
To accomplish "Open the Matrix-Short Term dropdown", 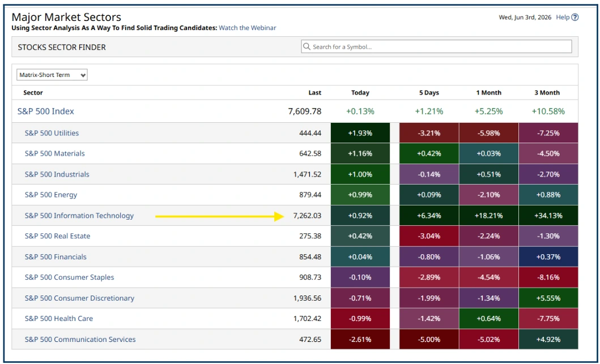I will pos(52,75).
